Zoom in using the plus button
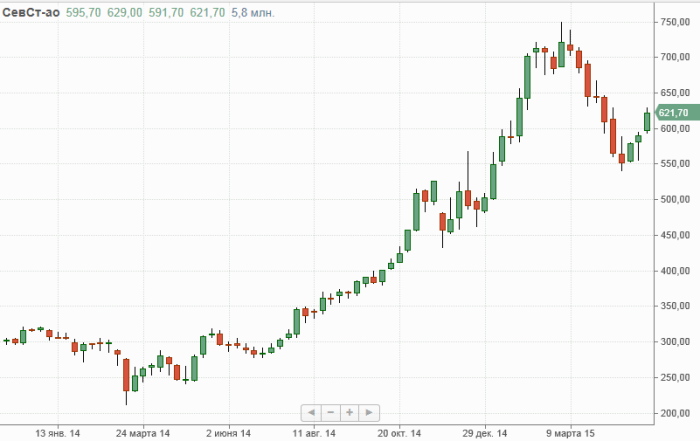Viewport: 700px width, 441px height. (x=350, y=412)
